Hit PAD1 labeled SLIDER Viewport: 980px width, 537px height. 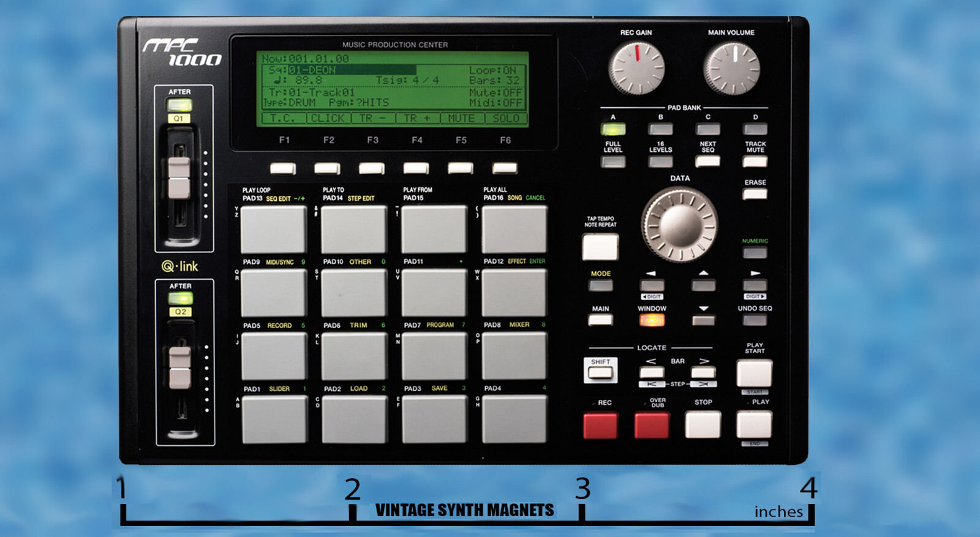click(274, 419)
